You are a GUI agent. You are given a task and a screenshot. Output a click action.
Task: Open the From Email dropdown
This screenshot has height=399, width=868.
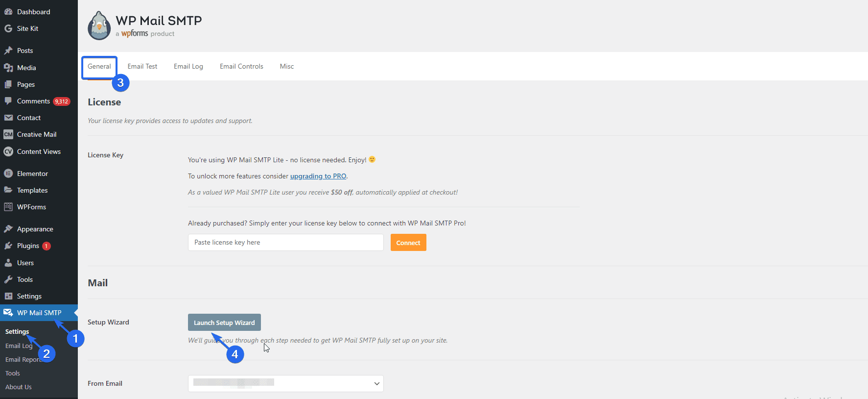[286, 383]
